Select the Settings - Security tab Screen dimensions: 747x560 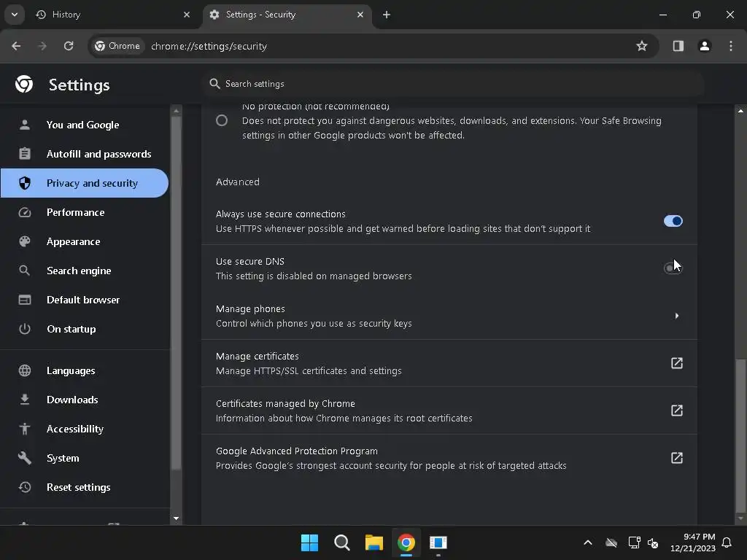point(287,15)
